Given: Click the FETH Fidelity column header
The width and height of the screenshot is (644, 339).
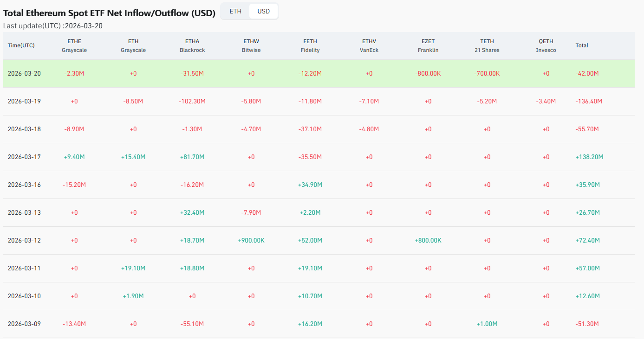Looking at the screenshot, I should click(x=310, y=45).
